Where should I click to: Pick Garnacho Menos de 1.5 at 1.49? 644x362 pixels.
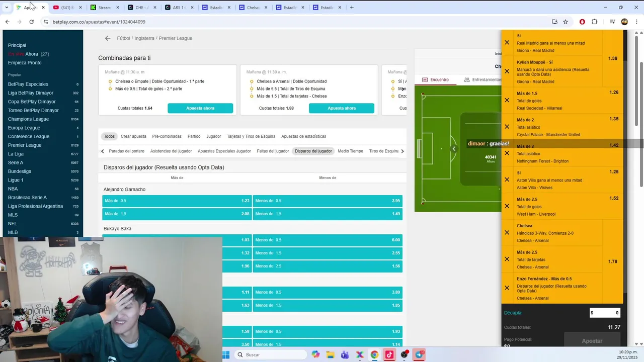[328, 214]
